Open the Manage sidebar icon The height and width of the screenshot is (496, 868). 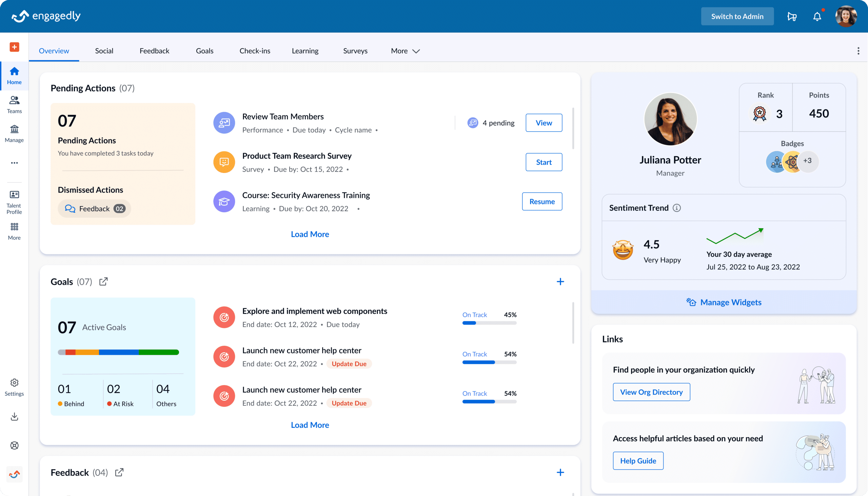pyautogui.click(x=14, y=133)
